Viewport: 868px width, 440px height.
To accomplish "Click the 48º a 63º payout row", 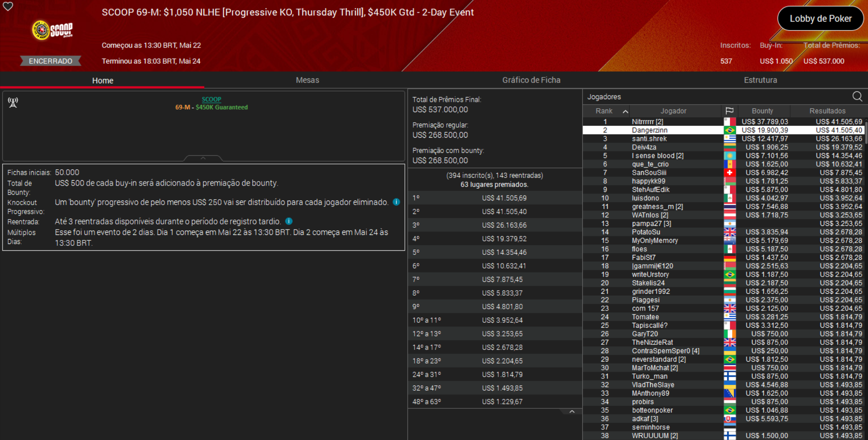I will point(494,402).
